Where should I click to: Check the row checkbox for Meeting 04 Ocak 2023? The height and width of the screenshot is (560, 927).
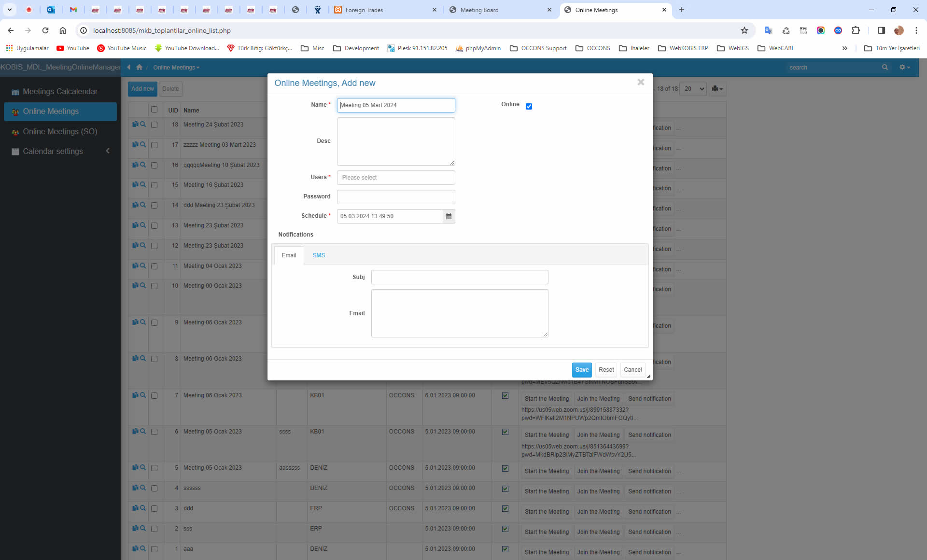click(154, 266)
